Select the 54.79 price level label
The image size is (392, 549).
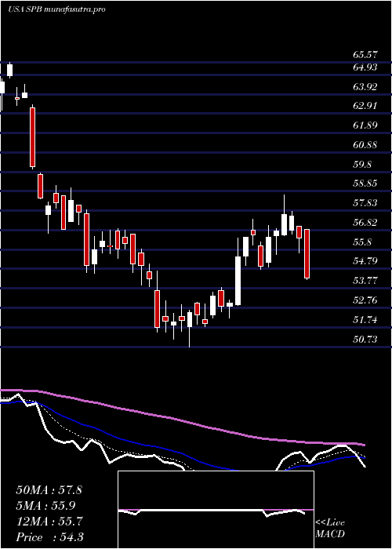[365, 261]
